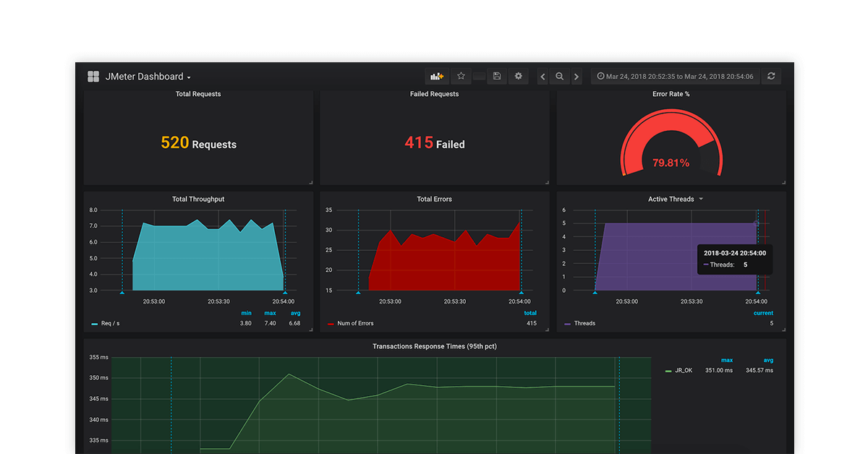The width and height of the screenshot is (868, 454).
Task: Open color picker for Num of Errors swatch
Action: [331, 324]
